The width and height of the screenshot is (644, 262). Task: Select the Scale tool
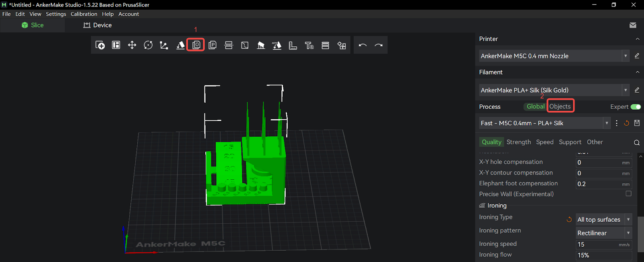tap(164, 45)
